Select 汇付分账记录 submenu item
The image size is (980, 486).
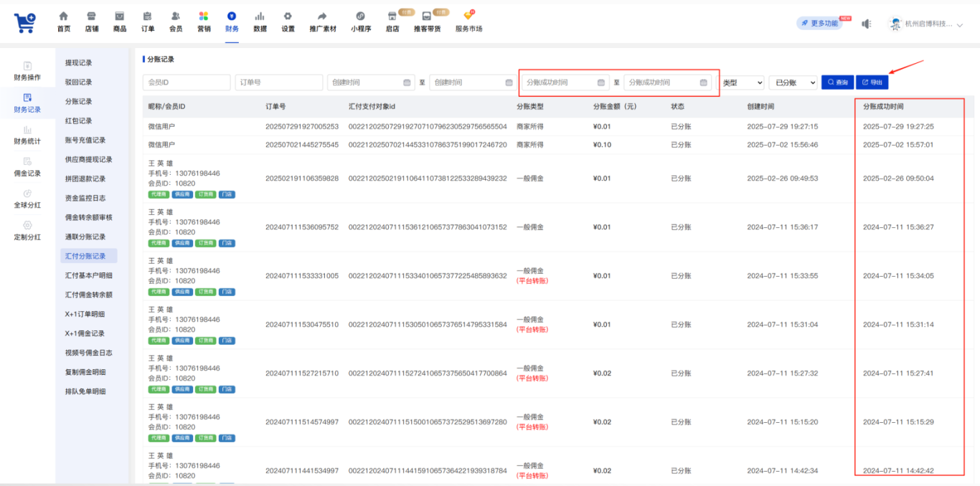(x=89, y=256)
